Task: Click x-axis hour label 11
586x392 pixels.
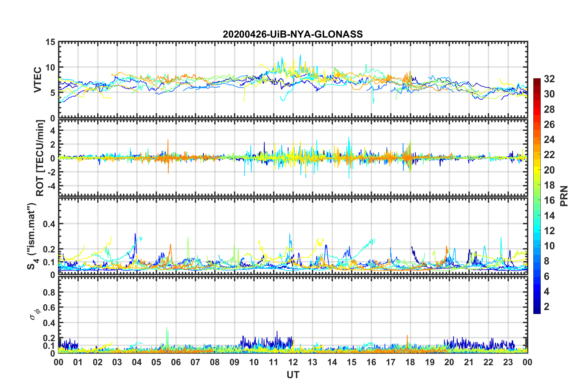Action: (273, 362)
